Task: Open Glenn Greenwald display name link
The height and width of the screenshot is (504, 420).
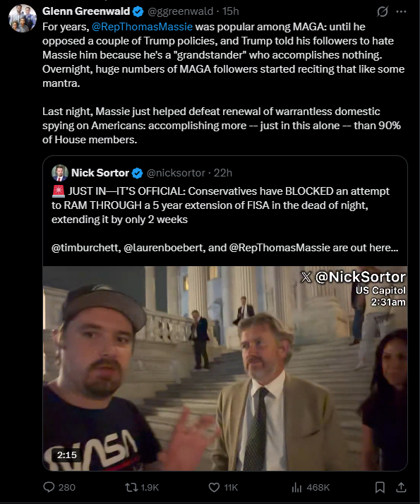Action: tap(86, 11)
